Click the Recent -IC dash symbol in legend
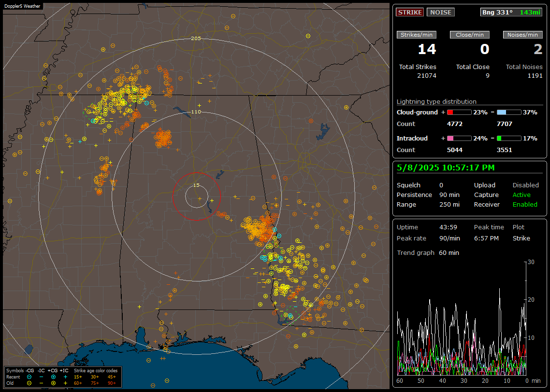 click(42, 377)
